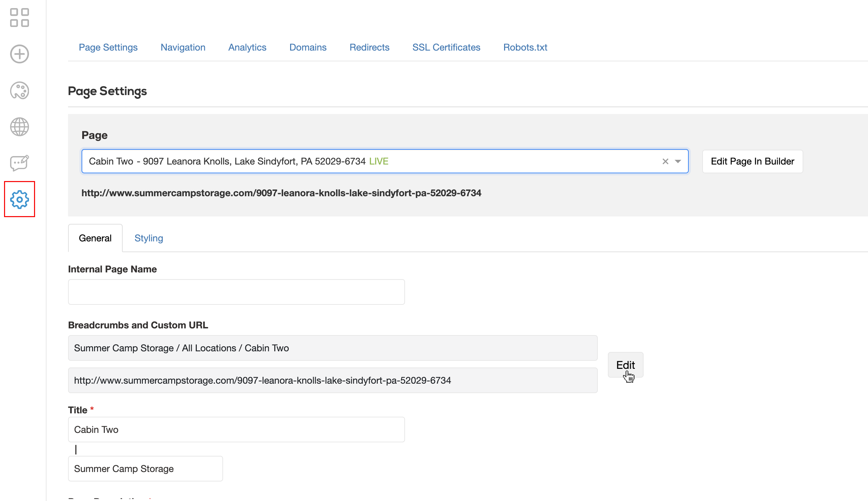Click Edit Page In Builder button
868x501 pixels.
(752, 161)
